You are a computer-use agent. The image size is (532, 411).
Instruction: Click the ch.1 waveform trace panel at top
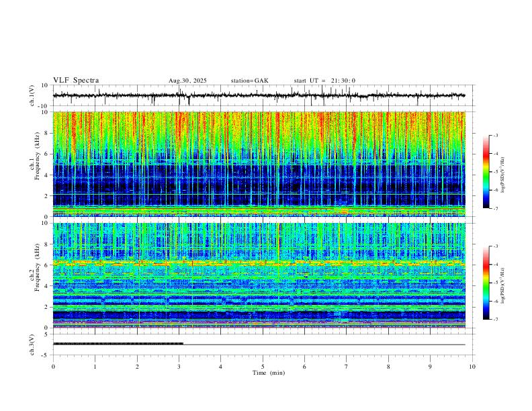pos(264,95)
